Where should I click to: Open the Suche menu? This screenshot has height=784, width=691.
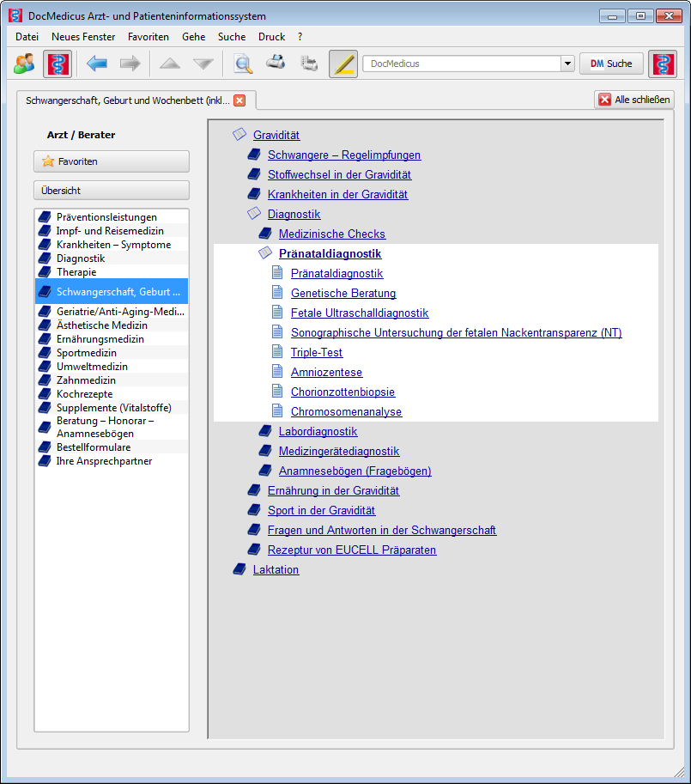click(x=232, y=37)
